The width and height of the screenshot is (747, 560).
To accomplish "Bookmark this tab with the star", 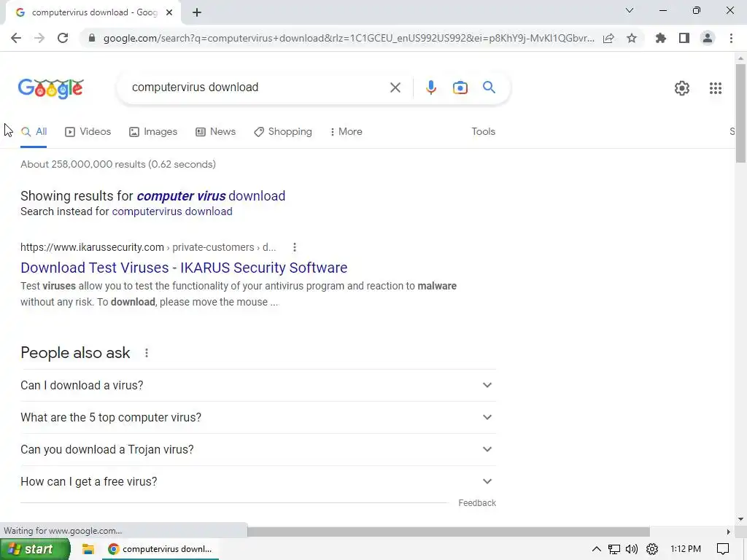I will point(632,38).
